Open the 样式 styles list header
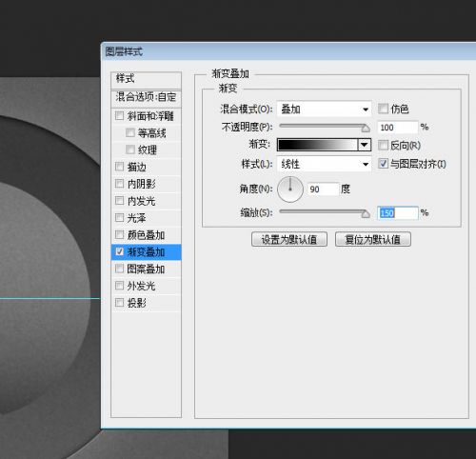The image size is (476, 459). tap(146, 79)
